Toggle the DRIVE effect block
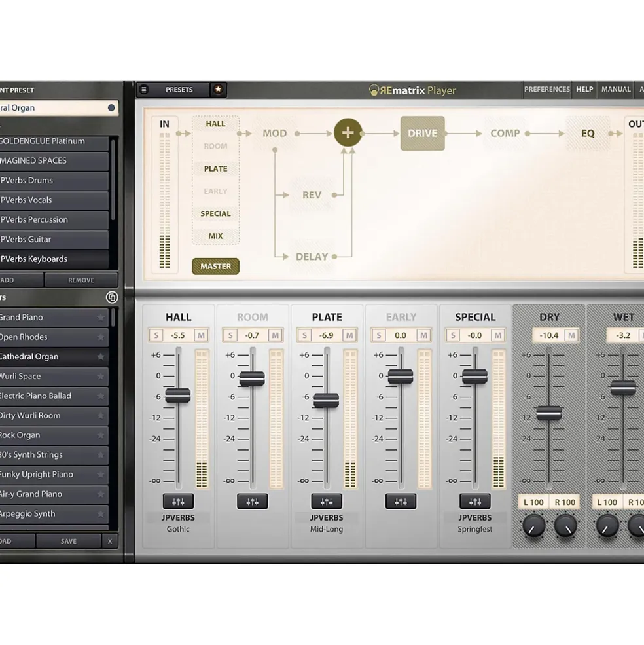 422,134
